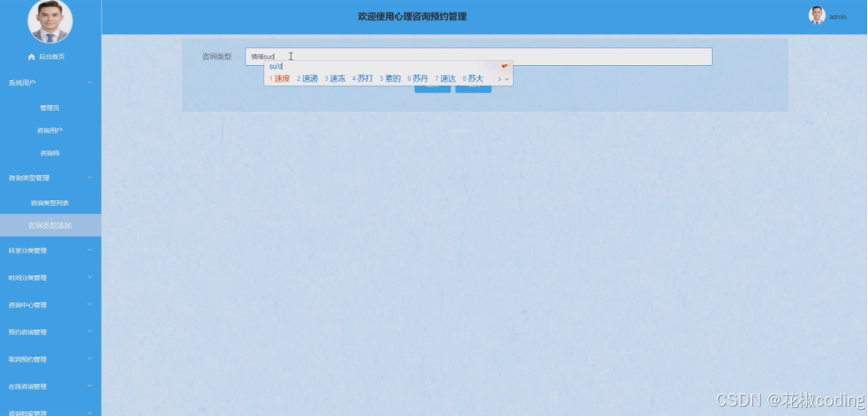Collapse the 系统用户 menu via its chevron
This screenshot has height=416, width=868.
click(89, 82)
